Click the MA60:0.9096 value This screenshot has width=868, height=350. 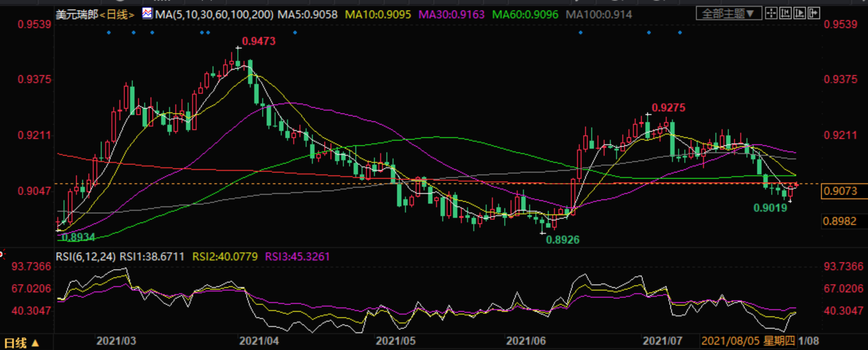[x=526, y=14]
